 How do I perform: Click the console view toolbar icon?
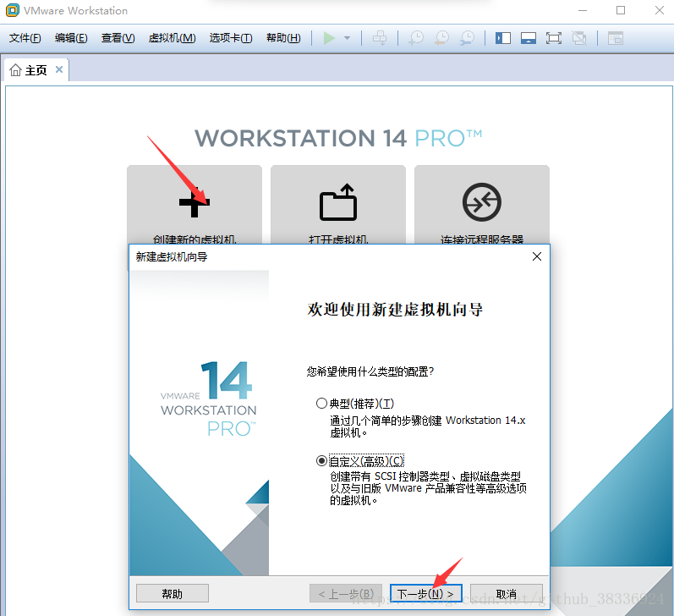(x=616, y=38)
